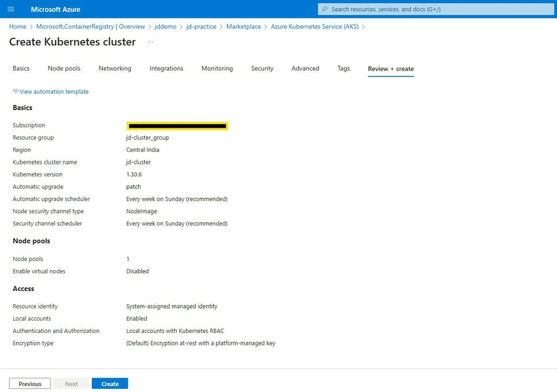Open the ellipsis menu beside the page title
This screenshot has width=557, height=392.
[150, 42]
